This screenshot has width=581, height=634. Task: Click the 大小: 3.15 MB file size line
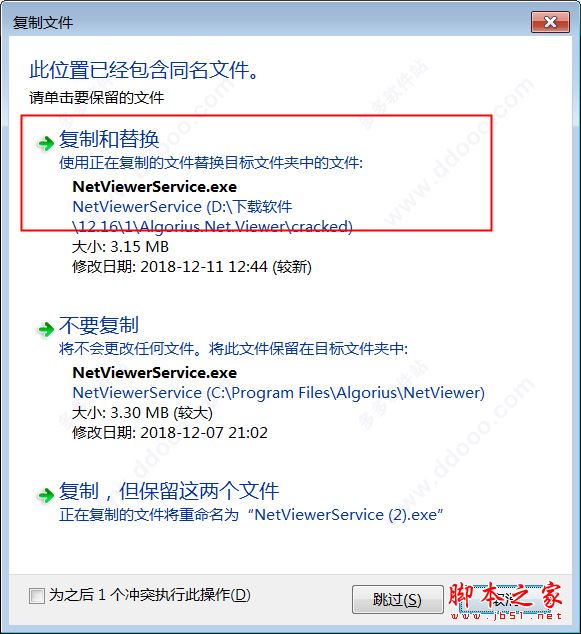pyautogui.click(x=120, y=247)
